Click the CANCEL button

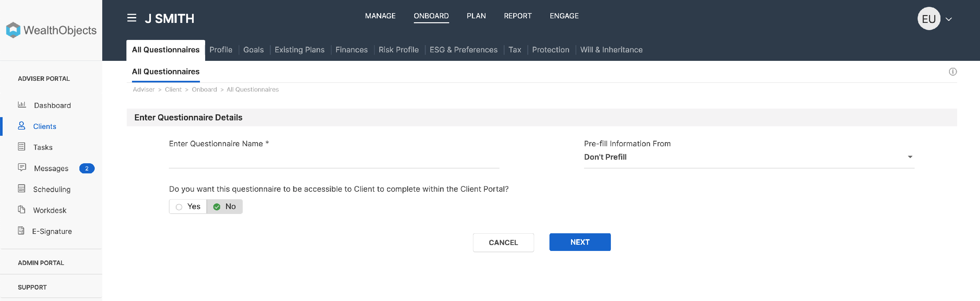[503, 242]
